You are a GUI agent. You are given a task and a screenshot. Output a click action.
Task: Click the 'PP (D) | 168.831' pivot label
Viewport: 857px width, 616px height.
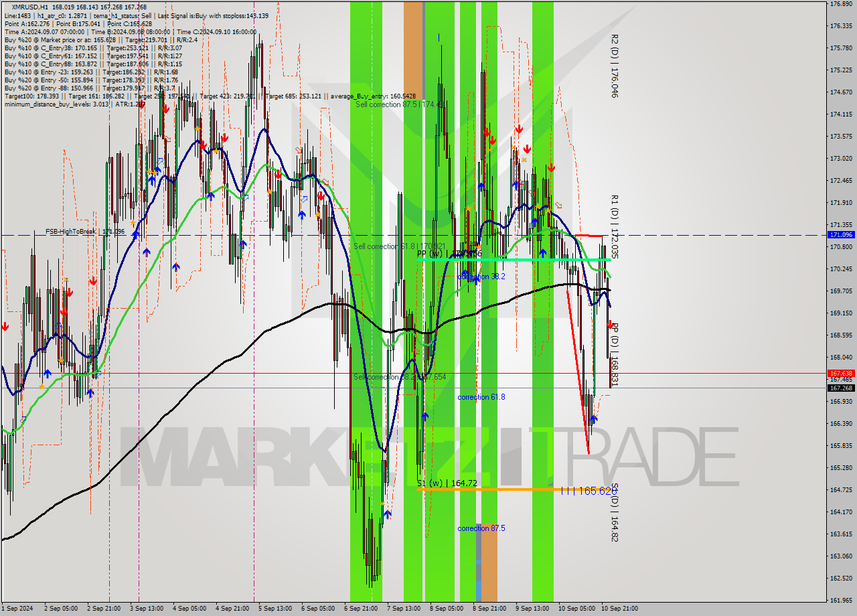click(x=614, y=355)
